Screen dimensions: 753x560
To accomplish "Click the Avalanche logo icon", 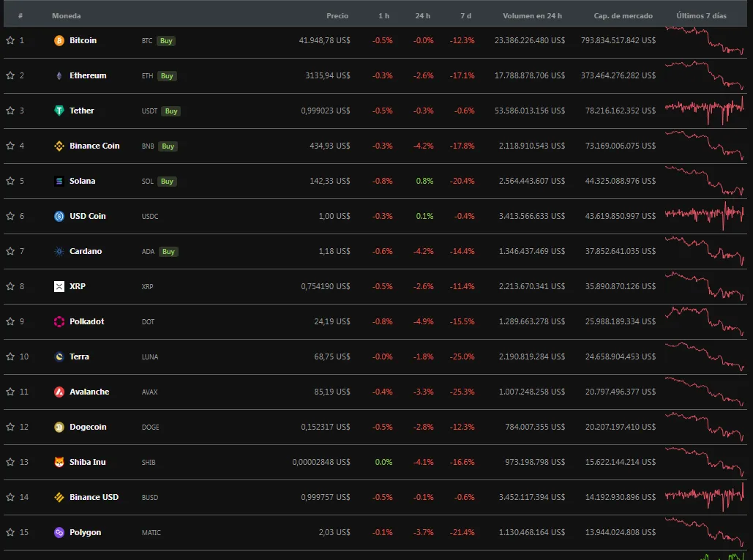I will click(x=59, y=392).
